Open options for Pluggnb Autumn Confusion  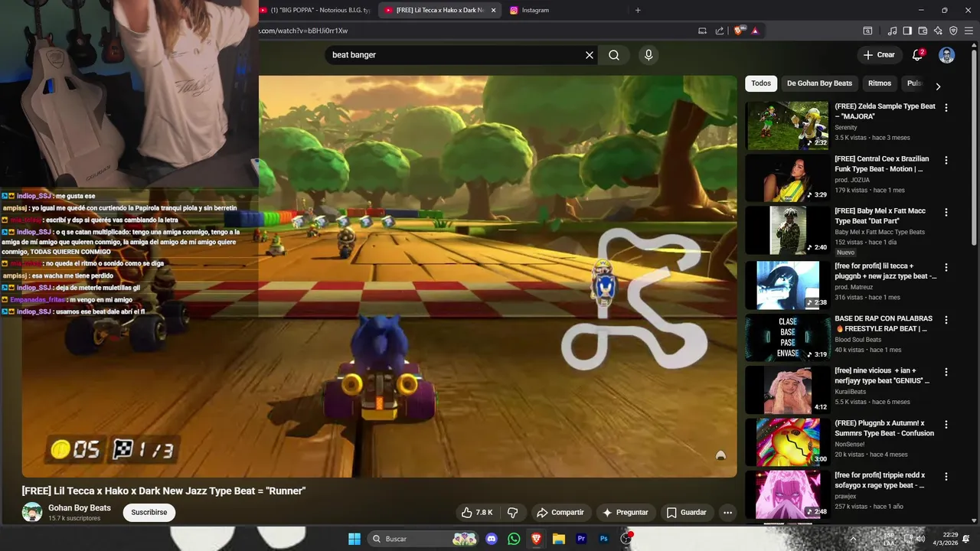tap(946, 424)
